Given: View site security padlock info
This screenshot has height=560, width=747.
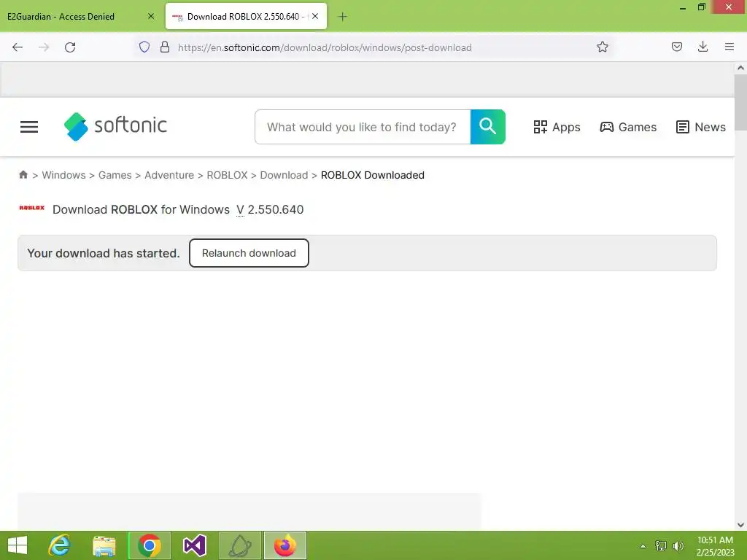Looking at the screenshot, I should pyautogui.click(x=165, y=47).
